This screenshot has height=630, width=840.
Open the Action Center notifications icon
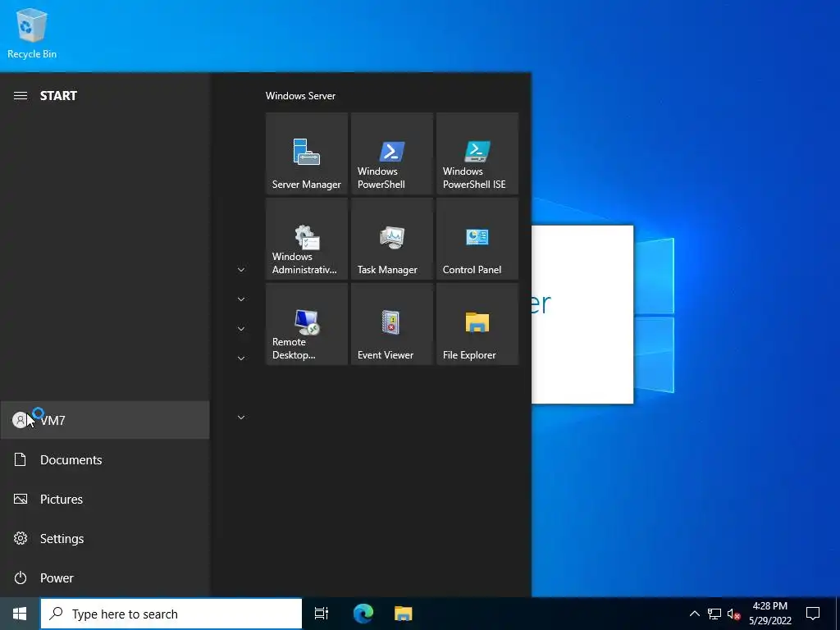(x=813, y=614)
